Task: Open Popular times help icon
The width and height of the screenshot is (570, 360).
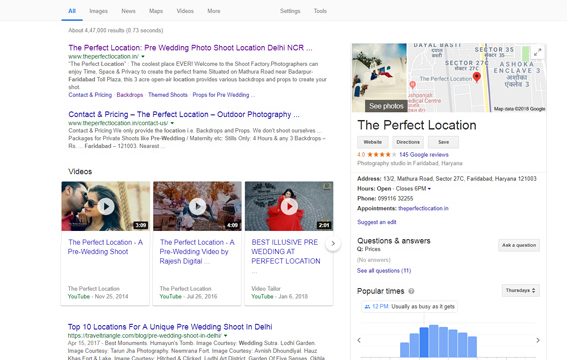Action: (411, 291)
